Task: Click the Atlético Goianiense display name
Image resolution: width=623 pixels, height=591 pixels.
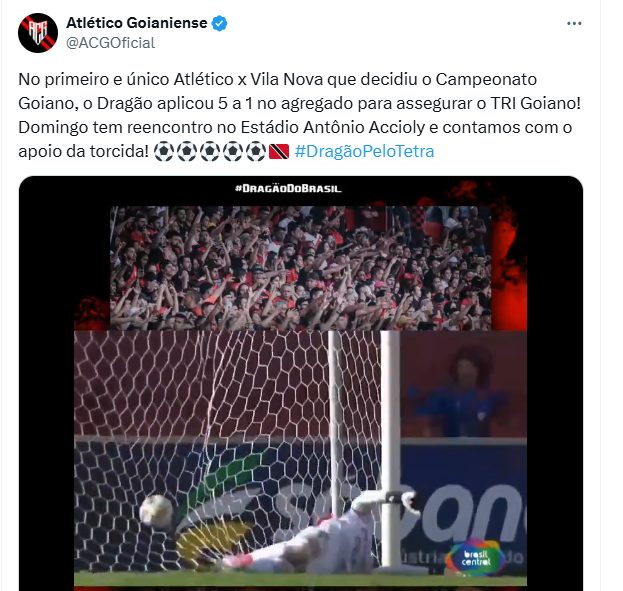Action: [137, 23]
